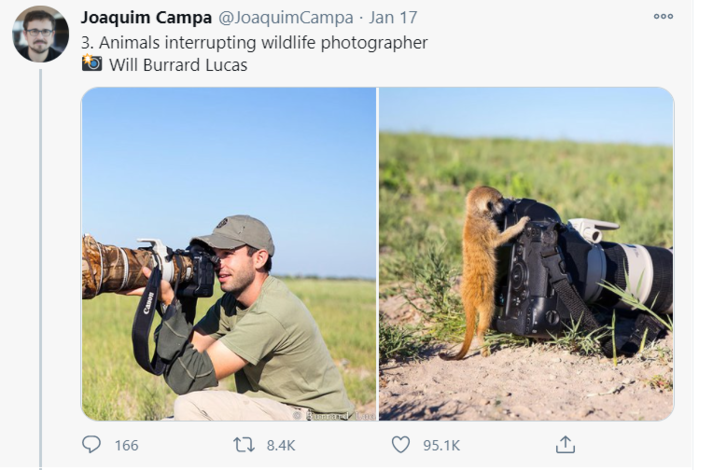Click Joaquim Campa's profile avatar
Screen dimensions: 713x470
click(x=40, y=34)
